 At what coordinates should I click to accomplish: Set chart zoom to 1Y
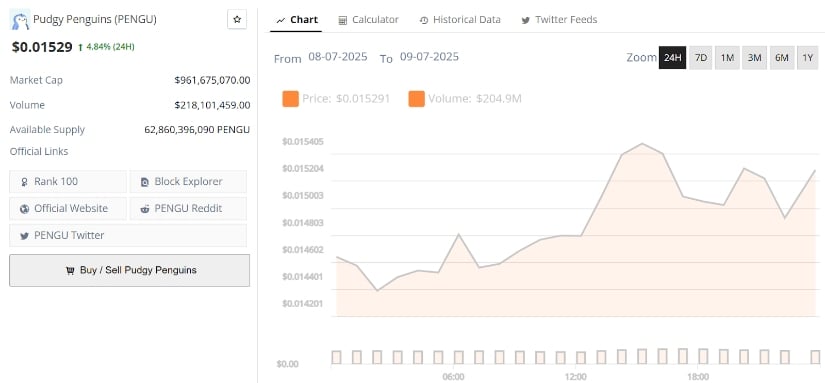(808, 57)
